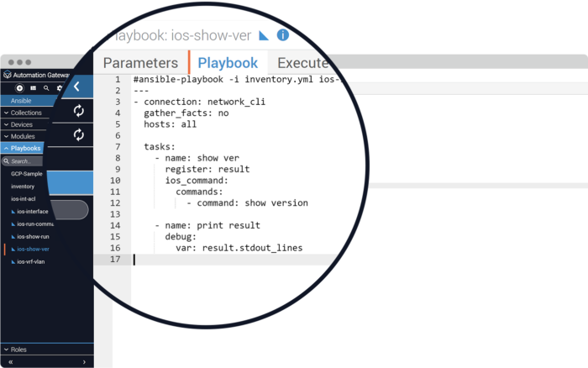Collapse sidebar with double-left chevron
Viewport: 588px width, 368px height.
click(10, 361)
